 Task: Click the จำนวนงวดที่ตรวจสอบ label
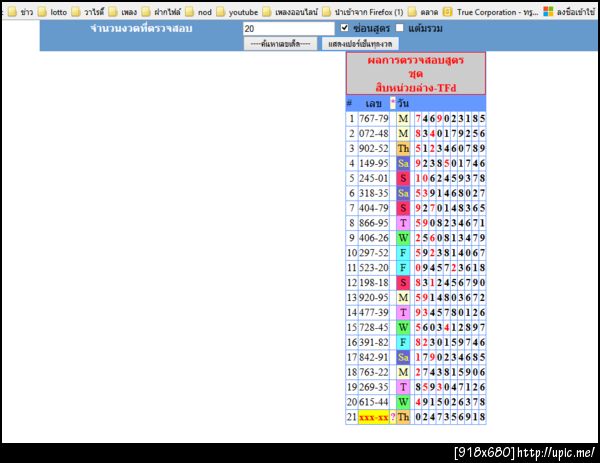(141, 28)
